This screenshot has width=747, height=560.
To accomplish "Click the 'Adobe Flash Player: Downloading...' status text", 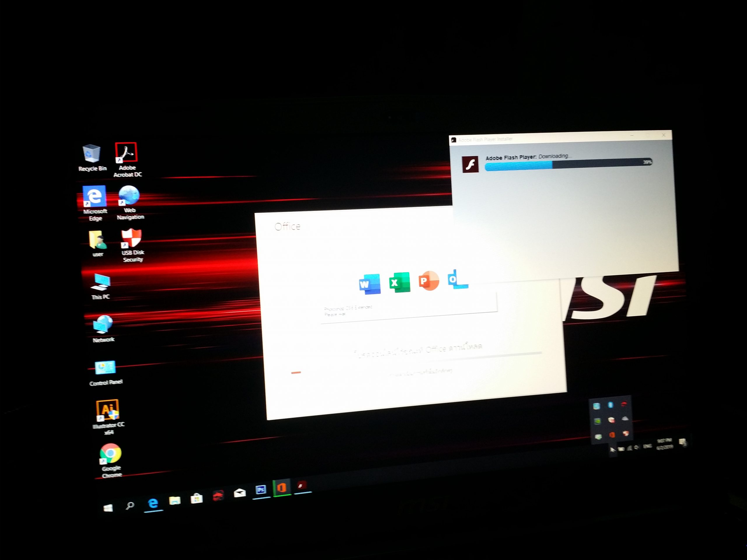I will [528, 157].
